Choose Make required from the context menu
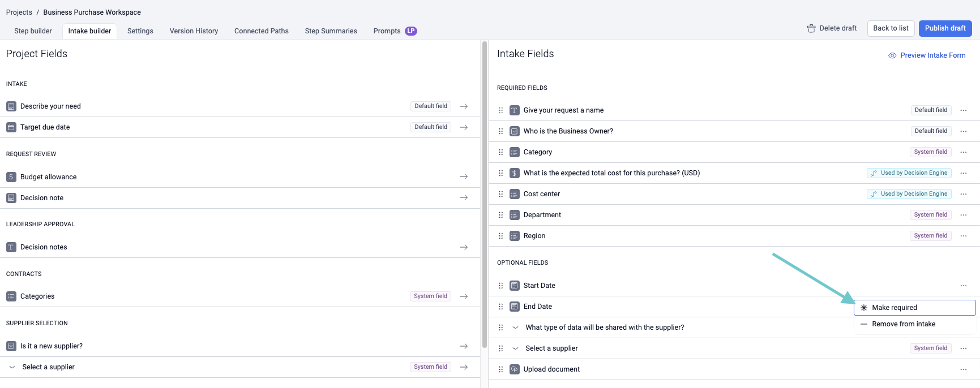Viewport: 980px width, 388px height. coord(894,308)
